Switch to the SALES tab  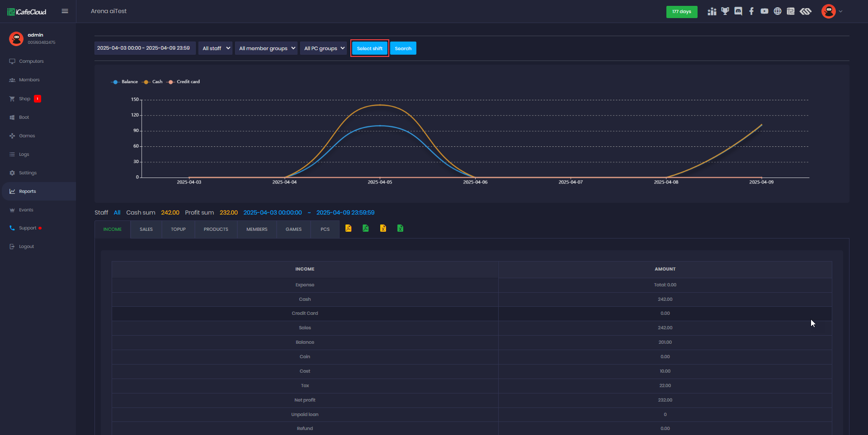point(146,229)
